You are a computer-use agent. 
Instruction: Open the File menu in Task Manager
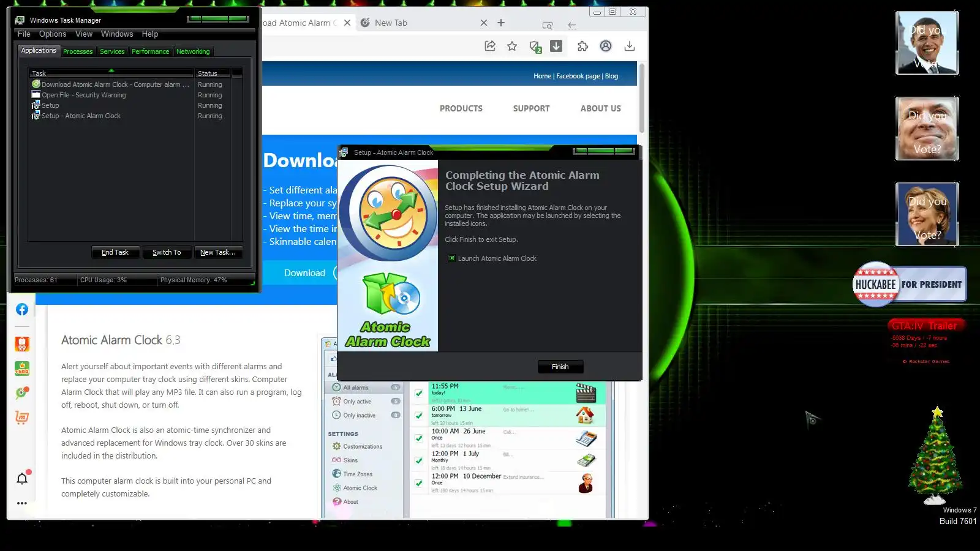tap(24, 34)
